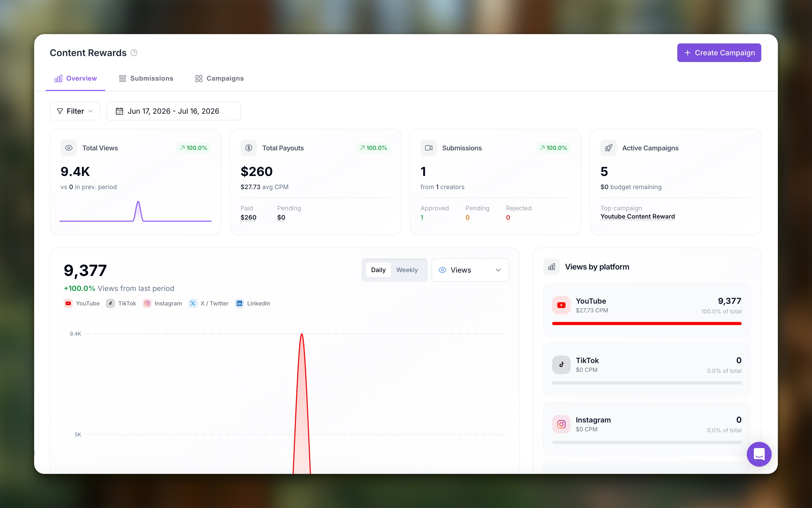Click the $27.73 avg CPM text
The height and width of the screenshot is (508, 812).
point(264,187)
